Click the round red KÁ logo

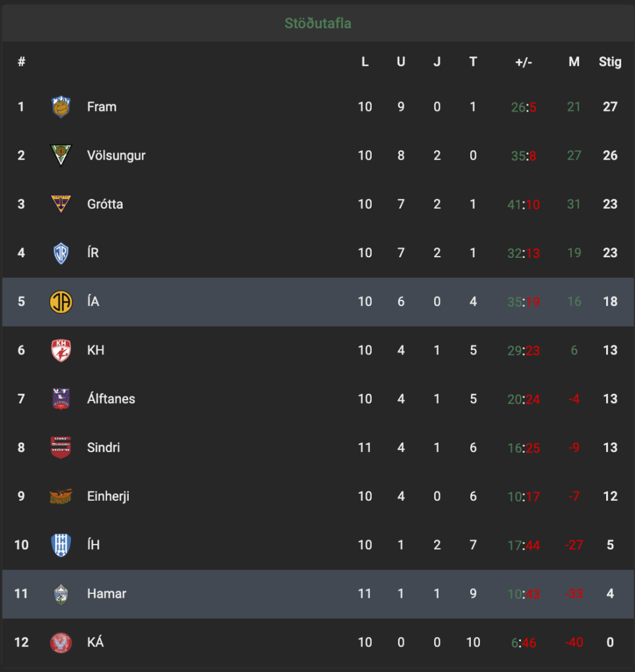[61, 642]
